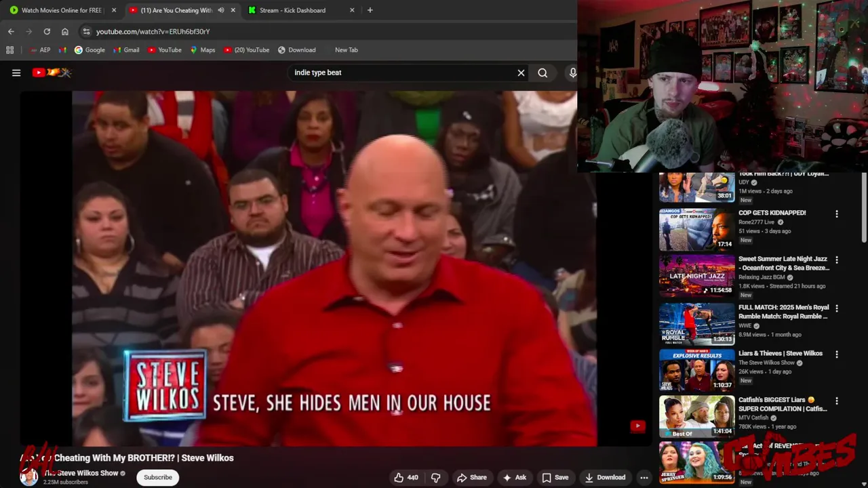Screen dimensions: 868x488
Task: Open options menu for Catfish's BIGGEST Liars
Action: (x=836, y=401)
